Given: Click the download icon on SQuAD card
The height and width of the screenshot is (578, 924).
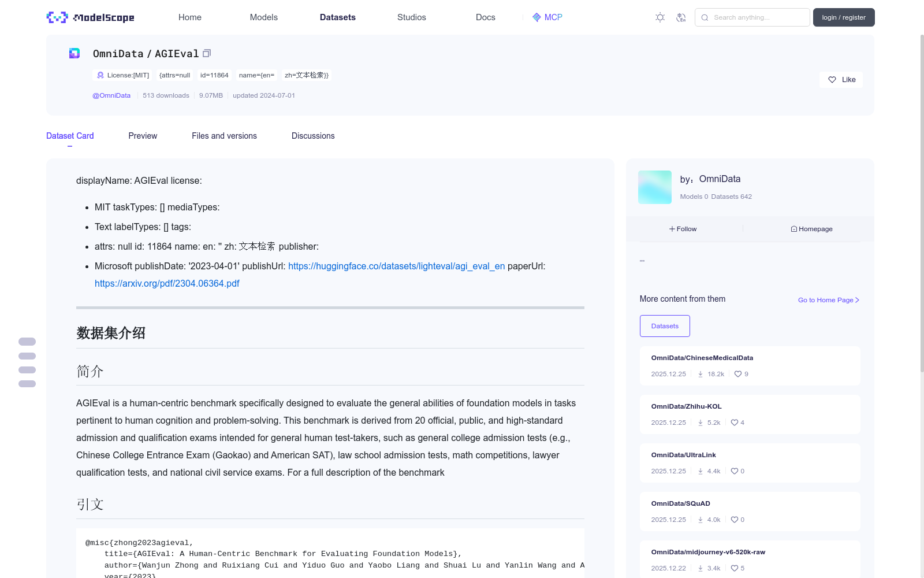Looking at the screenshot, I should (701, 520).
